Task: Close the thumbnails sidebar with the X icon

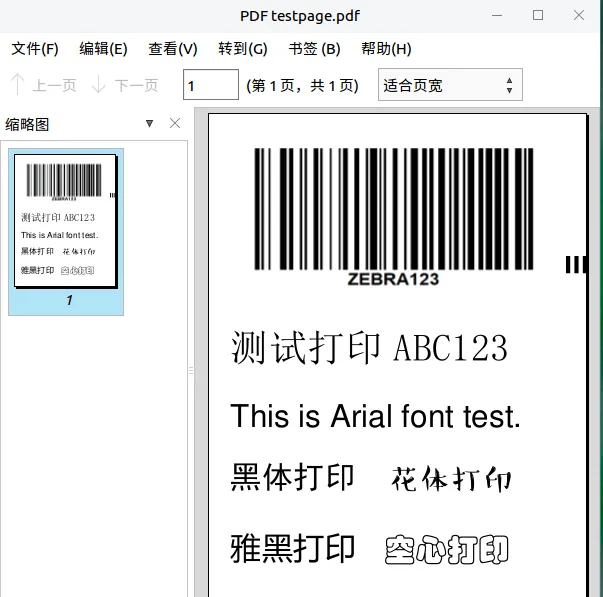Action: click(175, 123)
